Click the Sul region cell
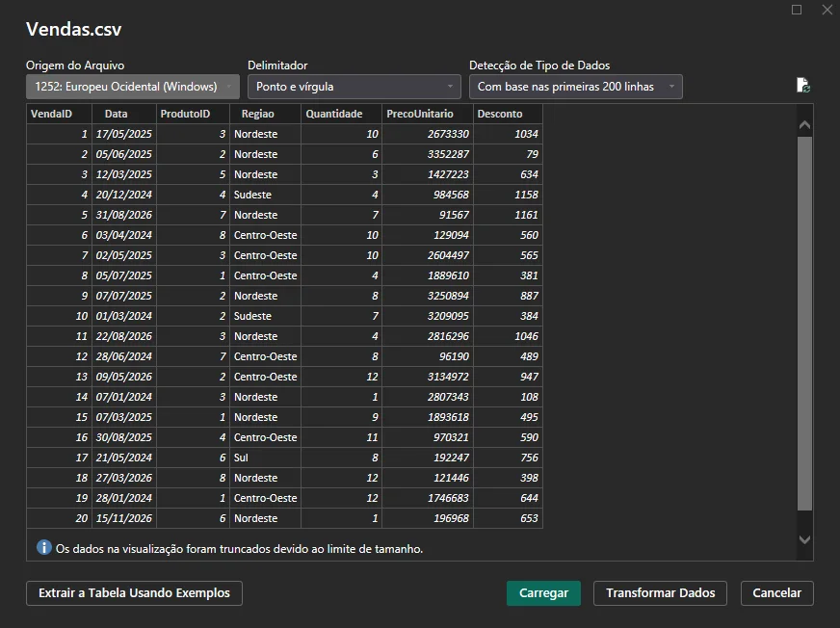Image resolution: width=840 pixels, height=628 pixels. click(x=265, y=458)
